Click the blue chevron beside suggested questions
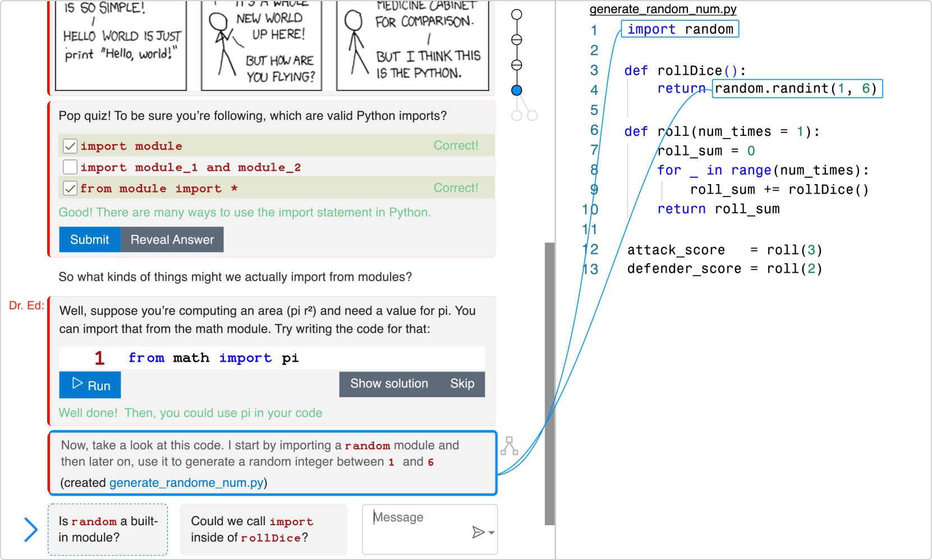The height and width of the screenshot is (560, 932). tap(31, 529)
